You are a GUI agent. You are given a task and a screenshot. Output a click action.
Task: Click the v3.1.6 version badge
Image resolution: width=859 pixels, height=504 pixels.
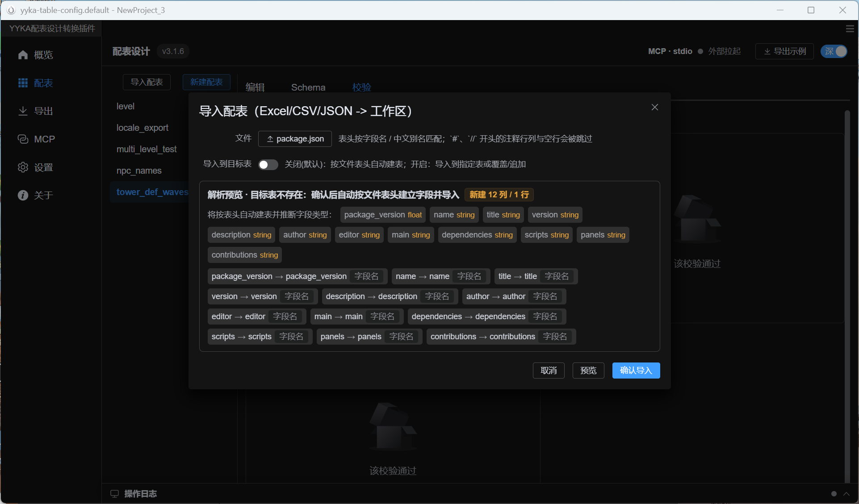click(173, 51)
